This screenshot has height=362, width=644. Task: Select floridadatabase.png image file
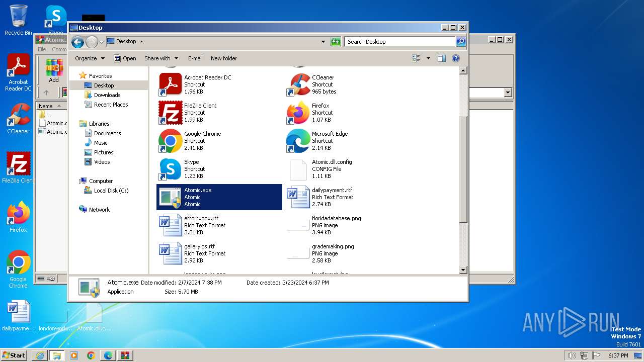click(347, 225)
